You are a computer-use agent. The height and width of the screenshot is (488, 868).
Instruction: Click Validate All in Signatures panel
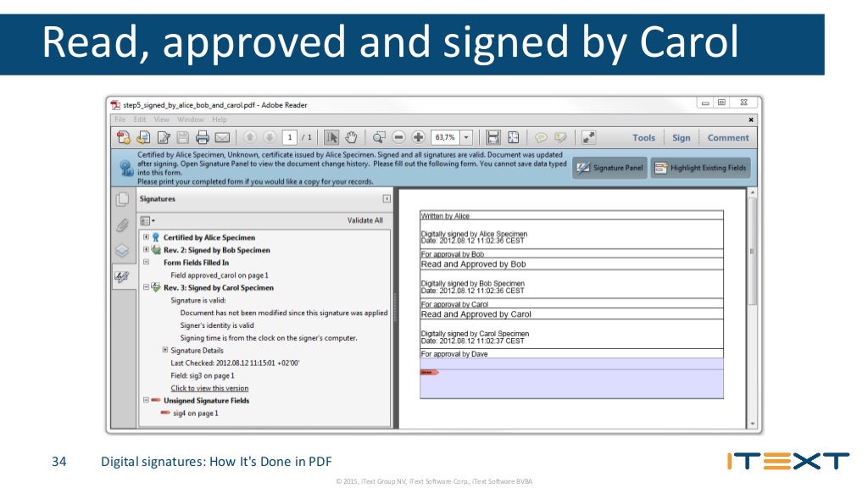point(364,220)
